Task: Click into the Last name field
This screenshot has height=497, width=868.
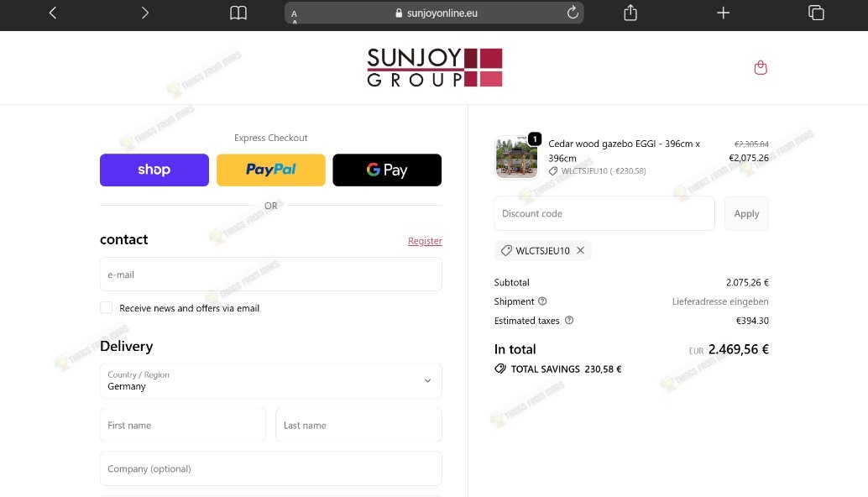Action: pyautogui.click(x=358, y=425)
